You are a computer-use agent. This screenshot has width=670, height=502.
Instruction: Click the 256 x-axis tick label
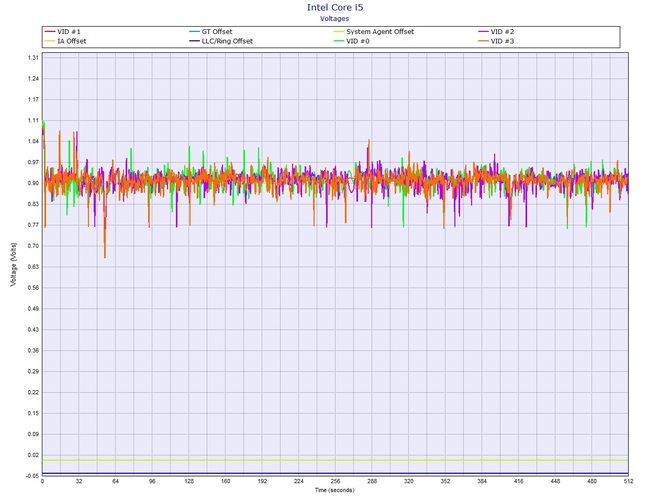tap(335, 481)
